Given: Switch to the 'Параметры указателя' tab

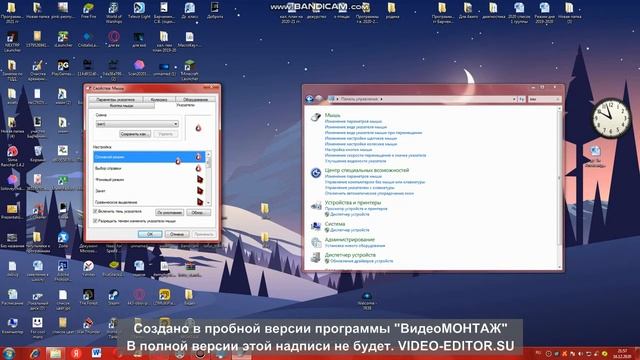Looking at the screenshot, I should coord(116,99).
